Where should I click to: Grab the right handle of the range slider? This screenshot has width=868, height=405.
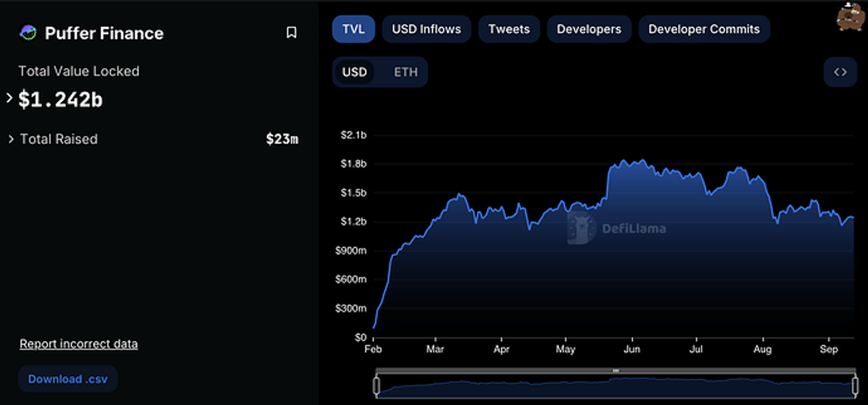(x=855, y=385)
